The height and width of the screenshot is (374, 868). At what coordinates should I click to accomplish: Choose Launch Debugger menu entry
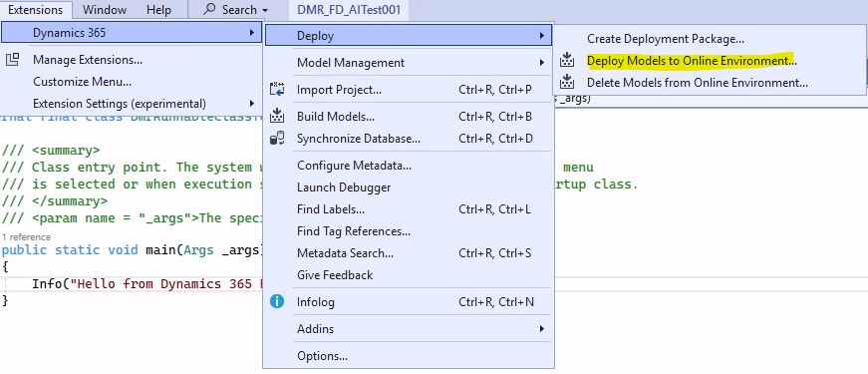tap(409, 187)
